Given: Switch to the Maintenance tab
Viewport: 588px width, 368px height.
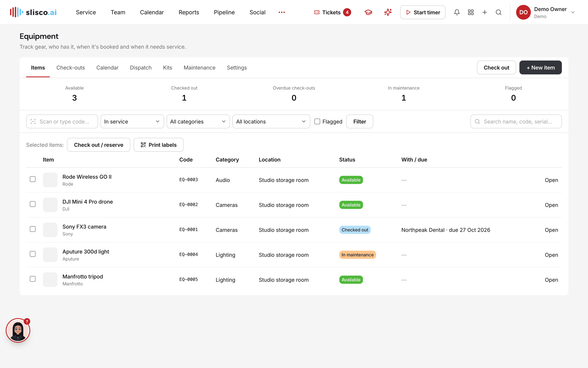Looking at the screenshot, I should click(x=199, y=68).
